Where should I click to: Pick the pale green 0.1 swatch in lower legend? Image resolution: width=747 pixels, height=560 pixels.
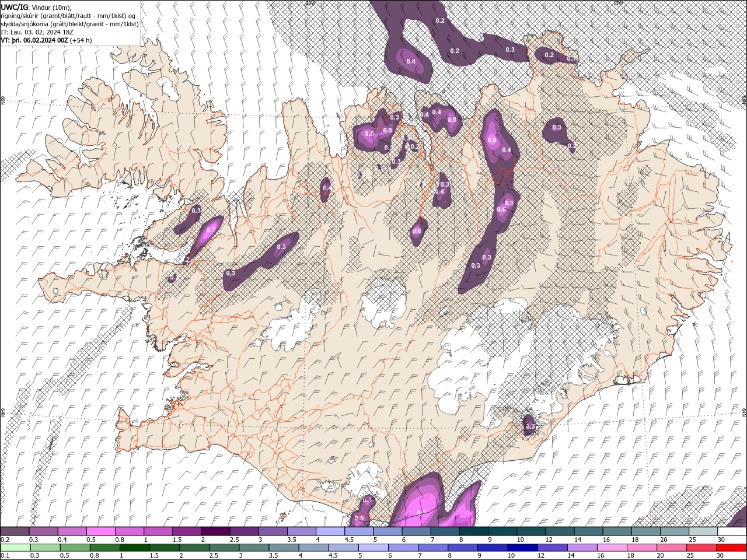pos(15,547)
